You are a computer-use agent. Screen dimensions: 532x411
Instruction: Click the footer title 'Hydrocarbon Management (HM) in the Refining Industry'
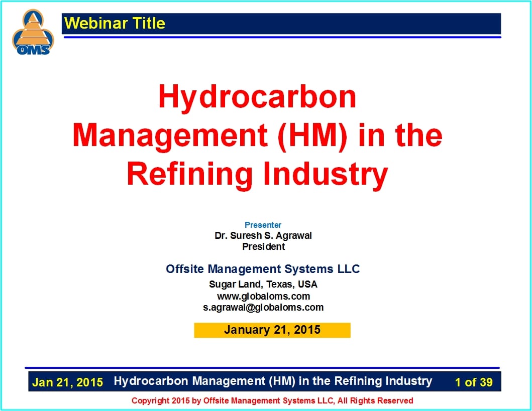click(273, 381)
